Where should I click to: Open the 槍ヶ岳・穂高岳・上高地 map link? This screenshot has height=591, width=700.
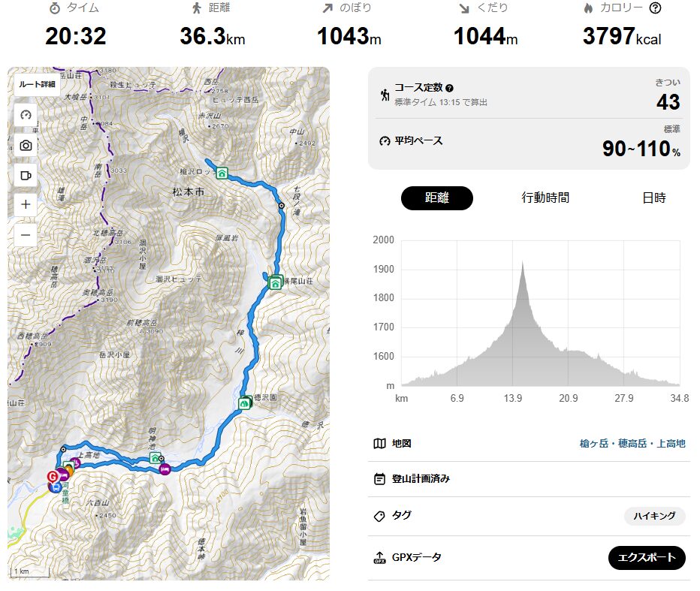632,443
